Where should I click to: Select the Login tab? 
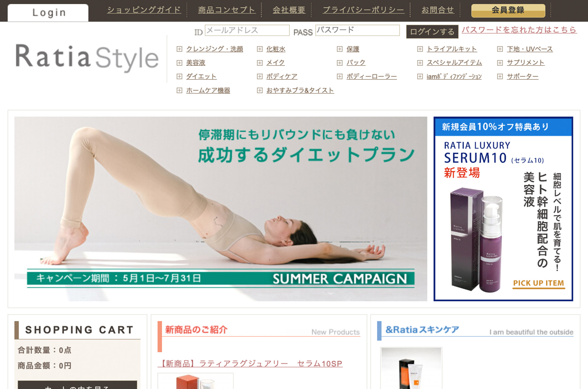(x=48, y=13)
